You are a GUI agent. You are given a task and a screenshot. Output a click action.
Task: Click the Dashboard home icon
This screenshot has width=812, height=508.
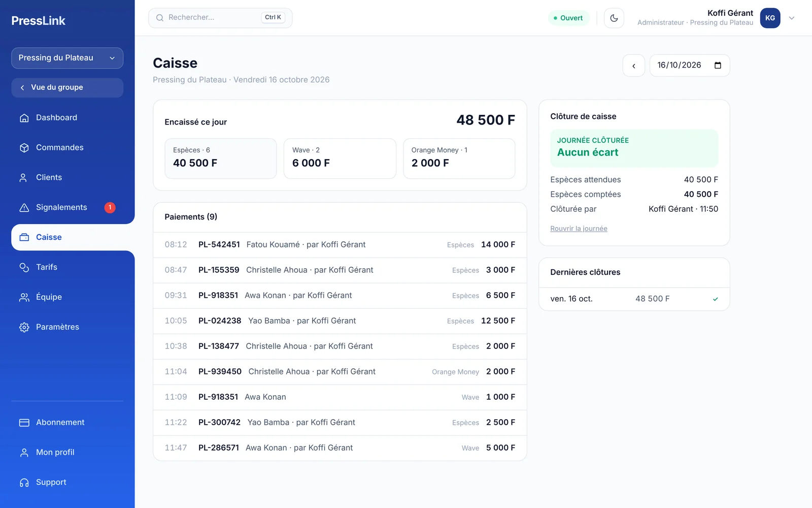[x=24, y=118]
